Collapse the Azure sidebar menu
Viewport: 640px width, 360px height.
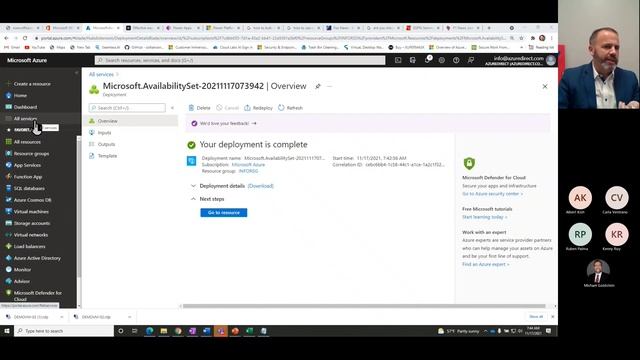(76, 73)
